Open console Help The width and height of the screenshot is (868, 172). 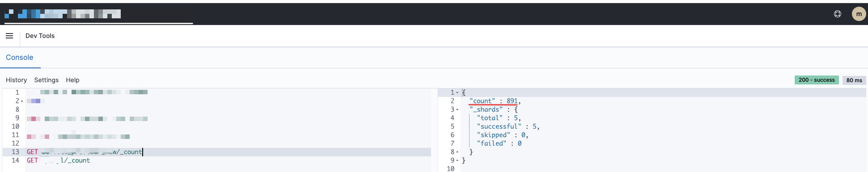point(72,80)
